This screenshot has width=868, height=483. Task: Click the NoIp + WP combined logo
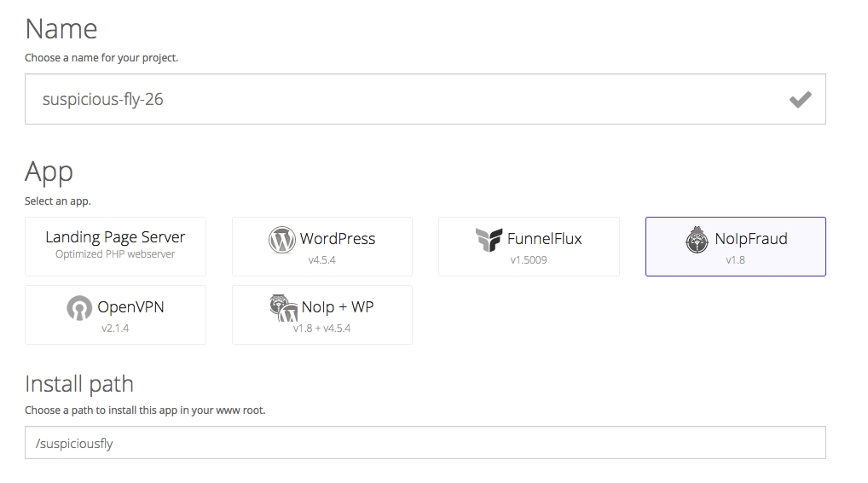tap(282, 308)
